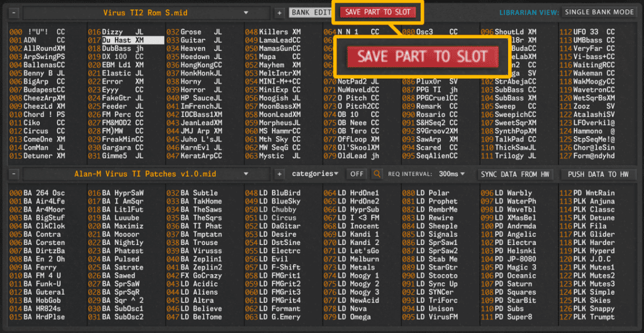
Task: Choose patch PD Super8
Action: coord(508,317)
